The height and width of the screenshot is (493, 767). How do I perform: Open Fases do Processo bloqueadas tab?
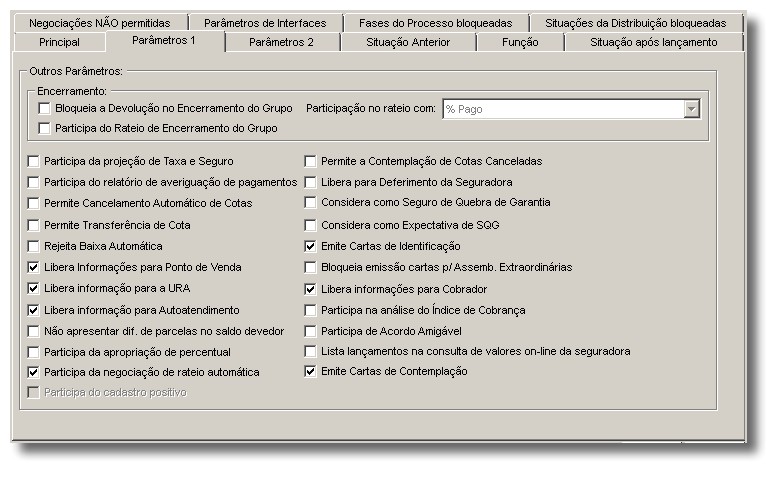pyautogui.click(x=435, y=23)
